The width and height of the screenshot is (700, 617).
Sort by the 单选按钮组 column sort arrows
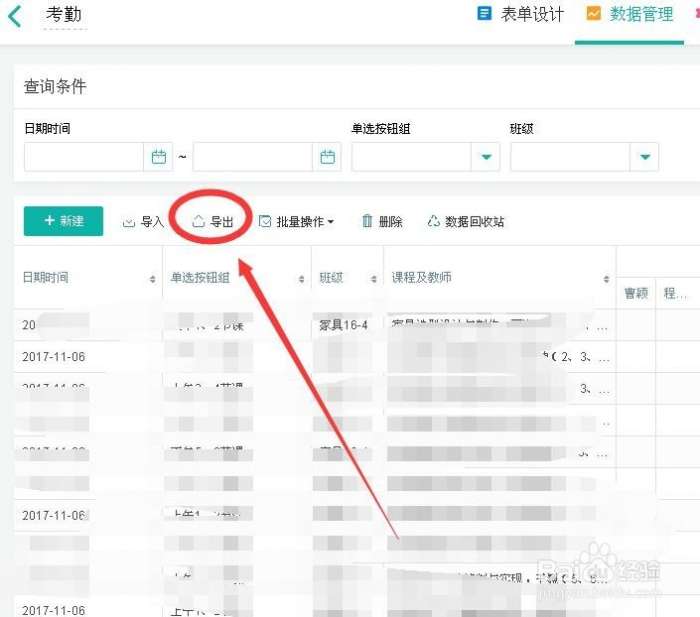(x=301, y=279)
